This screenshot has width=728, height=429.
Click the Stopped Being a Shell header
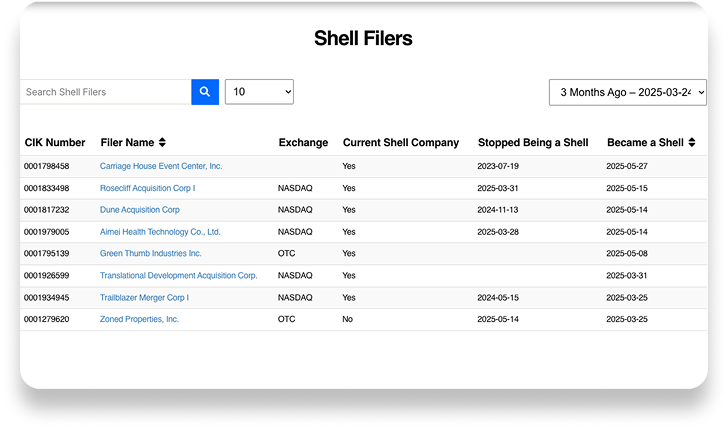[x=532, y=143]
